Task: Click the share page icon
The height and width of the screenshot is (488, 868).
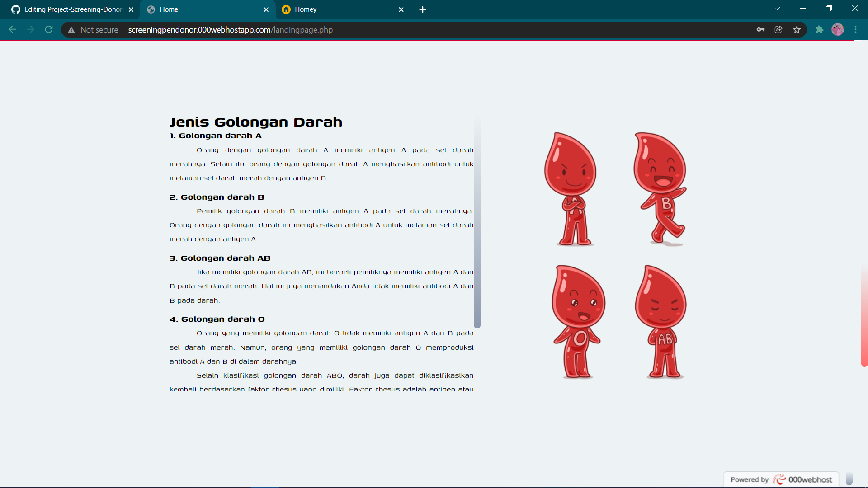Action: click(779, 29)
